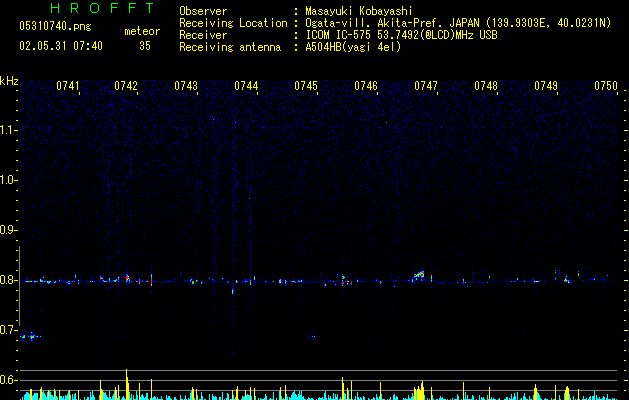Click the 0743 time marker
The image size is (629, 400).
tap(186, 86)
